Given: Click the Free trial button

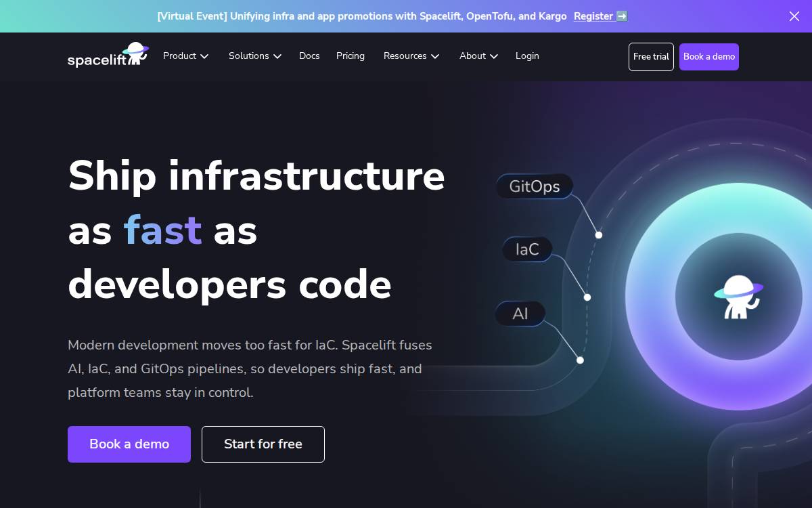Looking at the screenshot, I should tap(651, 57).
